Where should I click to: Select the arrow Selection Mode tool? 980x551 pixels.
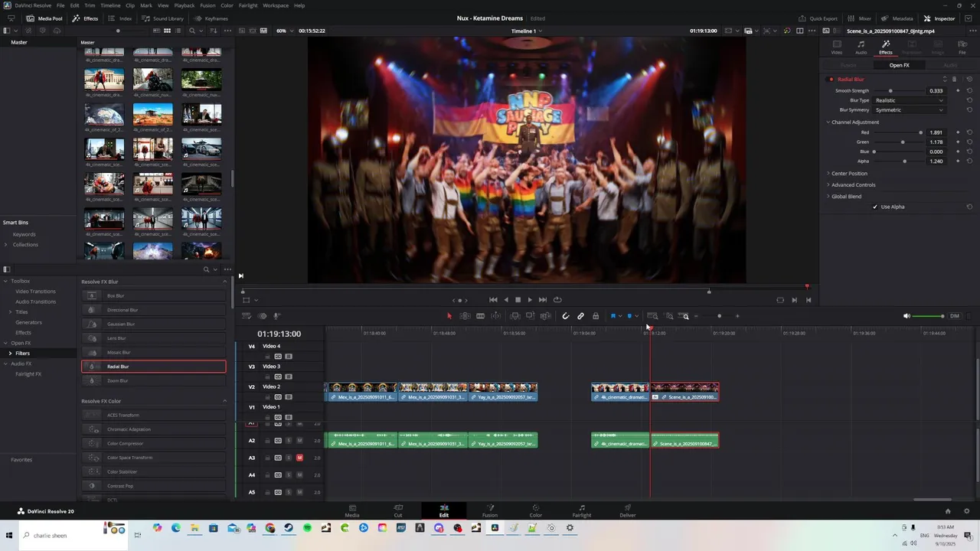point(449,316)
